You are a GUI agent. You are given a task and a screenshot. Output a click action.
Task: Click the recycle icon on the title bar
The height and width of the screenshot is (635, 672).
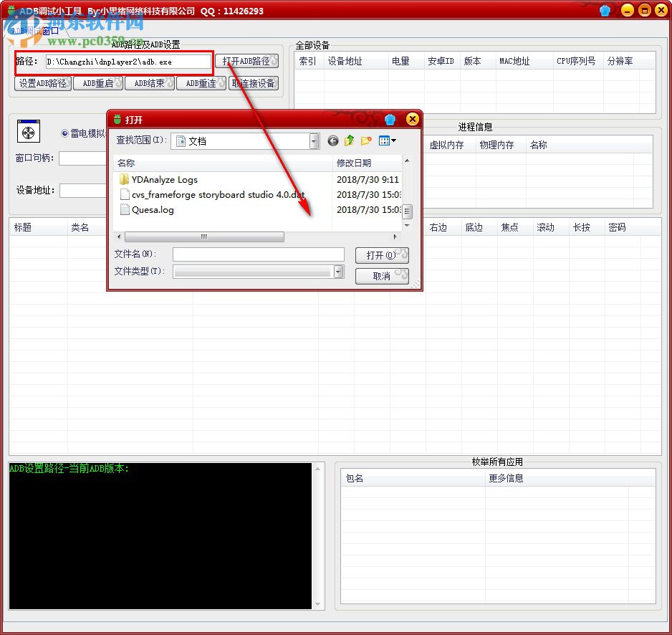pos(604,10)
